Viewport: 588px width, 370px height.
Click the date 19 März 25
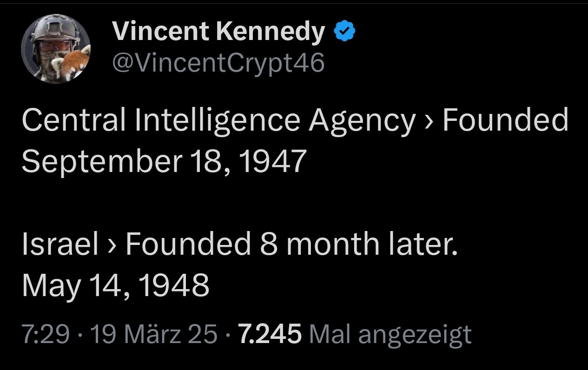tap(153, 334)
